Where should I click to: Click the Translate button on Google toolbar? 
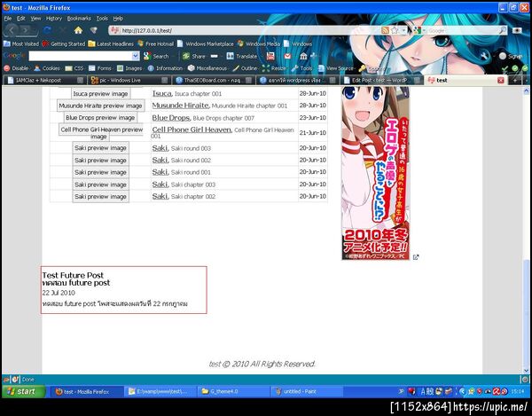point(242,57)
